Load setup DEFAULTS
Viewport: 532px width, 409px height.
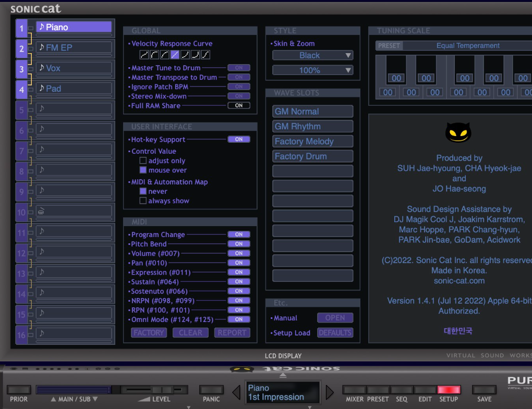[x=335, y=333]
